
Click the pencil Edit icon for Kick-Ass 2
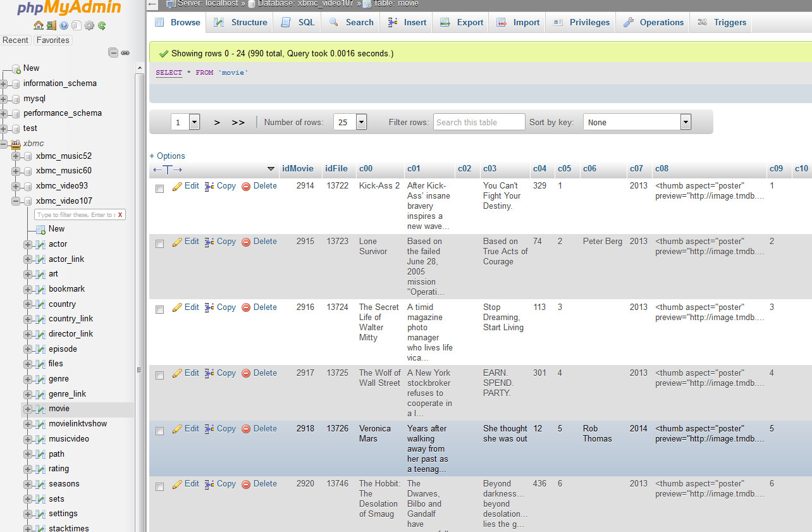(x=177, y=186)
